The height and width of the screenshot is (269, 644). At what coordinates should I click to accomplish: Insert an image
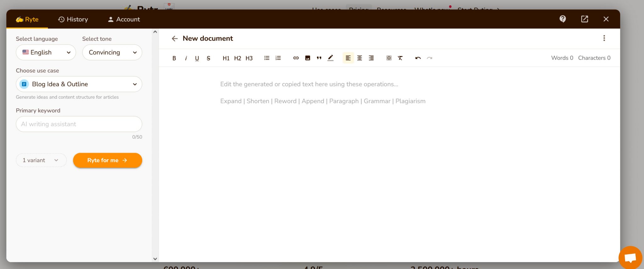[x=308, y=58]
